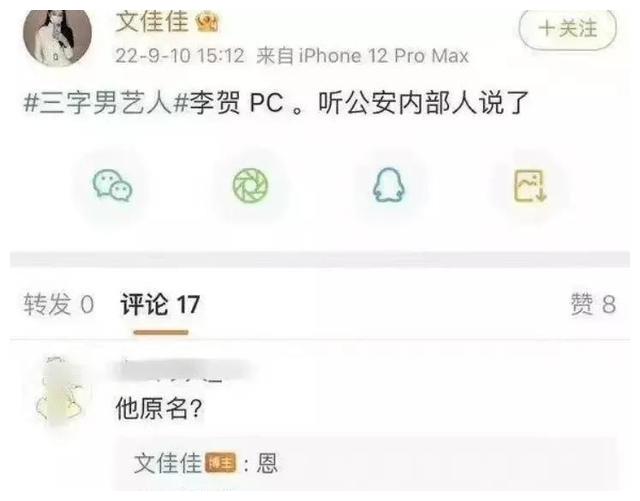Tap the crown badge beside 文佳佳
Viewport: 640px width, 501px height.
207,22
